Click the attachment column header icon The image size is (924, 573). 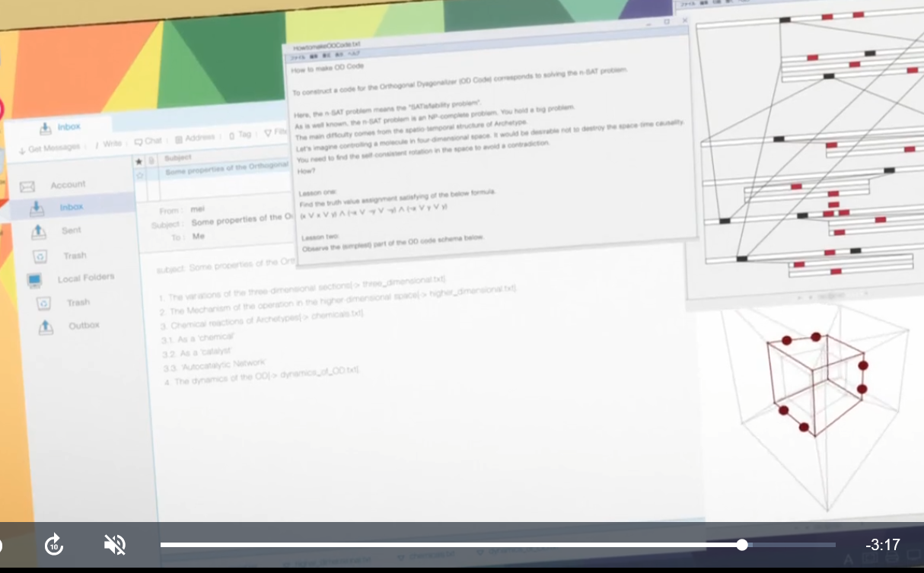click(151, 161)
